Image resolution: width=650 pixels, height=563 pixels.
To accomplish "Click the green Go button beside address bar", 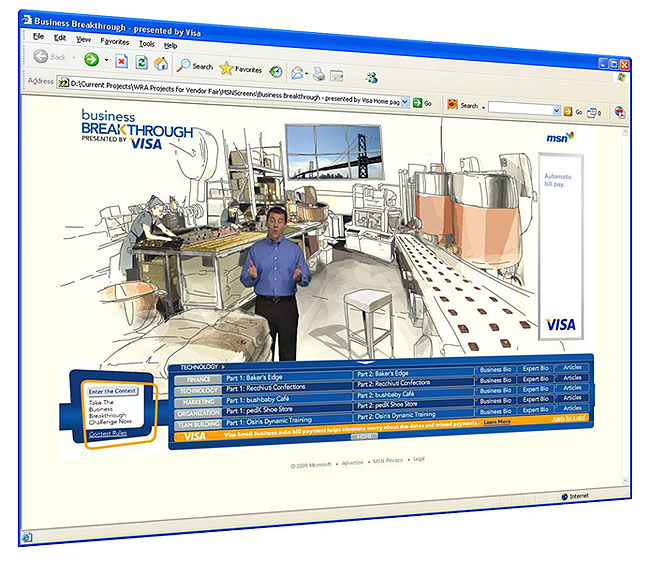I will tap(422, 103).
